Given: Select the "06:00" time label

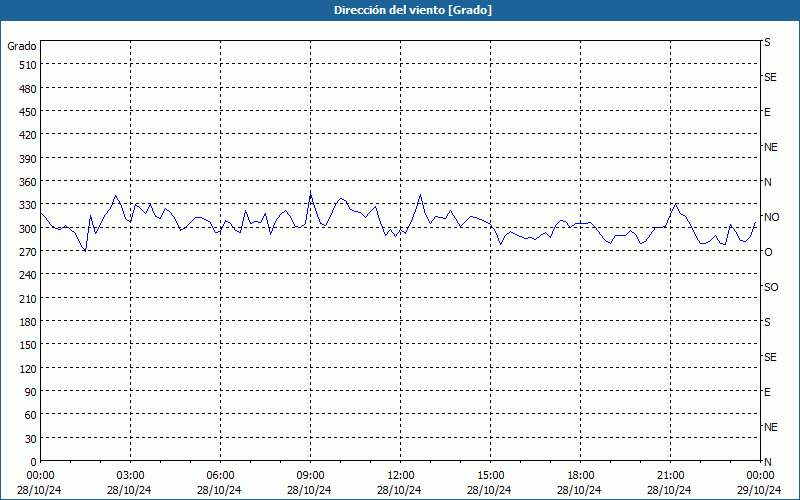Looking at the screenshot, I should pos(220,476).
